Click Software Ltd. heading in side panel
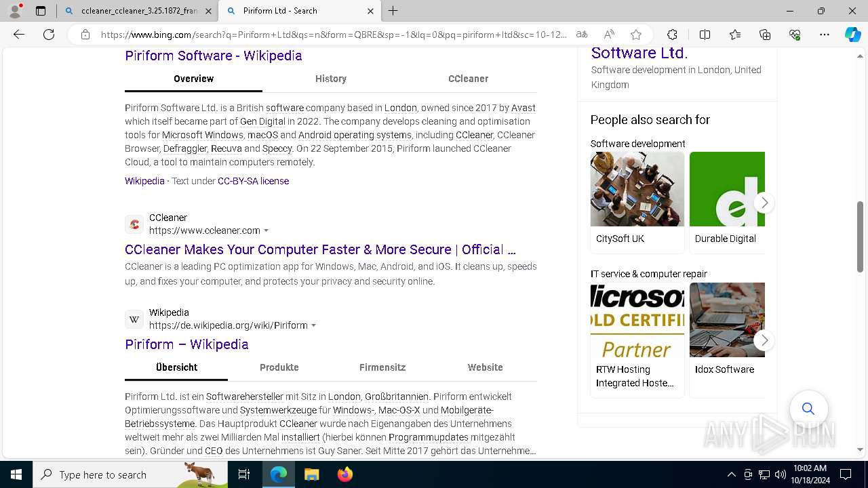Viewport: 868px width, 488px height. click(639, 53)
